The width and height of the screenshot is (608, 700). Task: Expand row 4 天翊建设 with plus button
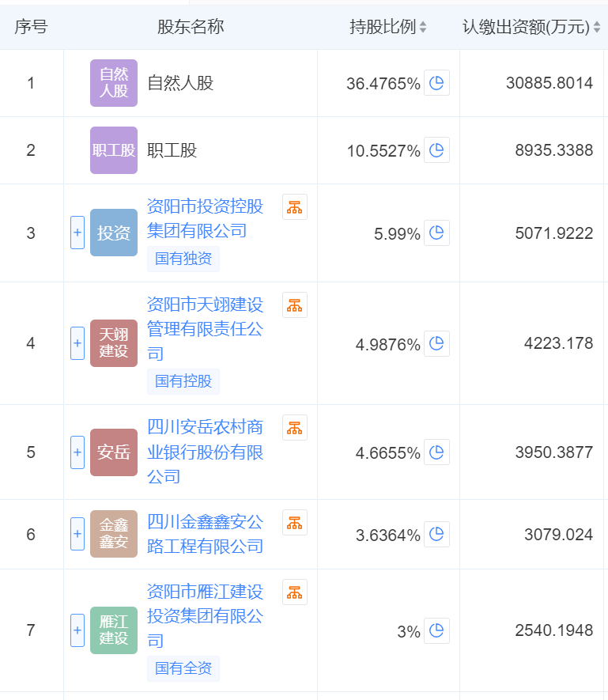click(x=77, y=343)
